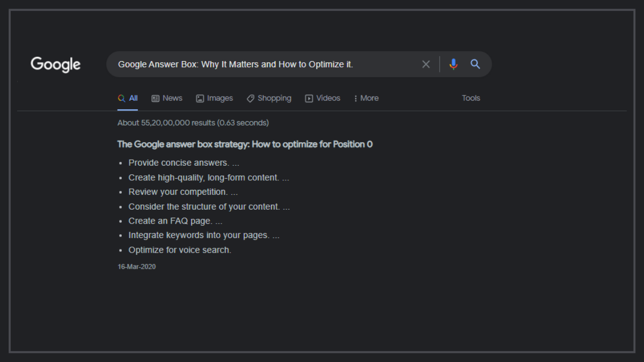Switch to the Images tab
This screenshot has width=644, height=362.
pos(215,98)
